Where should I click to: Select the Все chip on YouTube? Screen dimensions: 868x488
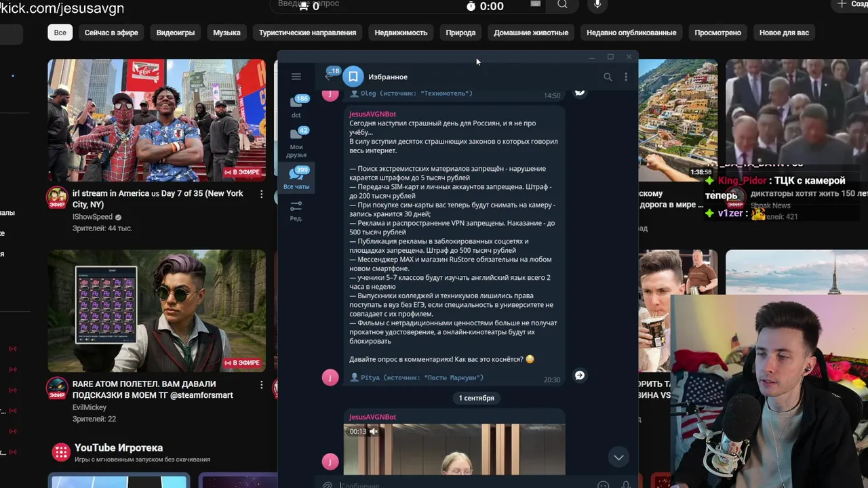(x=60, y=33)
